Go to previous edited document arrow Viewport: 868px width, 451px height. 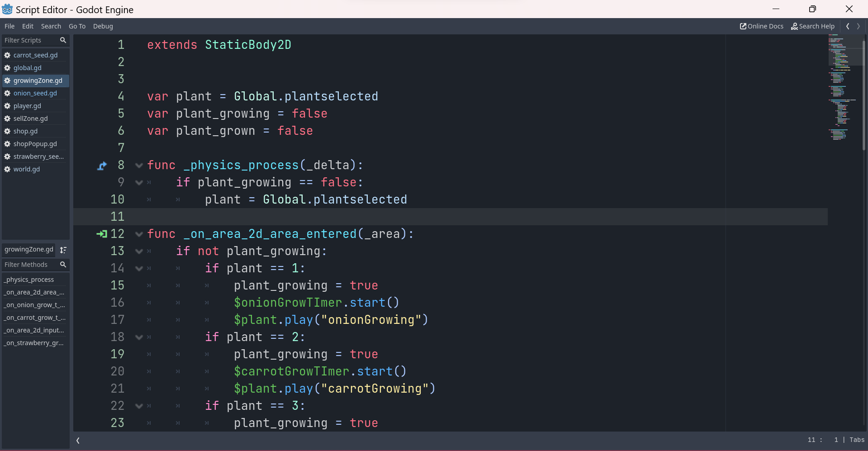pos(848,26)
